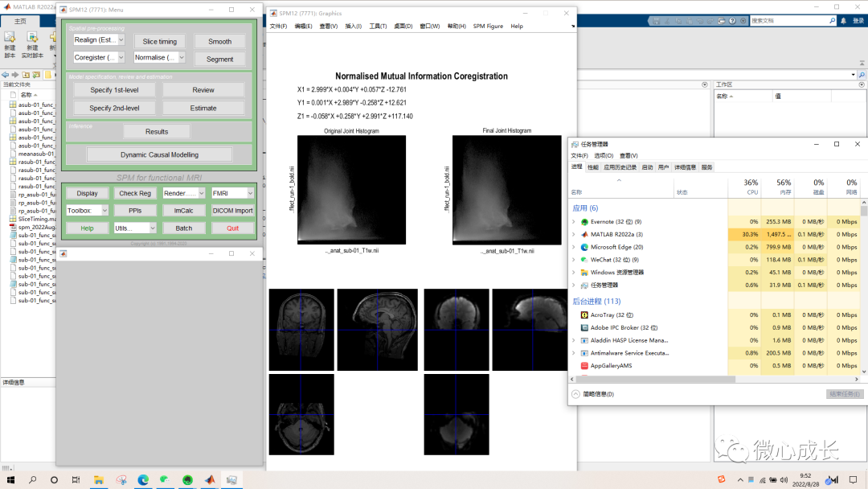Open the taskbar search icon
The width and height of the screenshot is (868, 489).
pos(33,479)
